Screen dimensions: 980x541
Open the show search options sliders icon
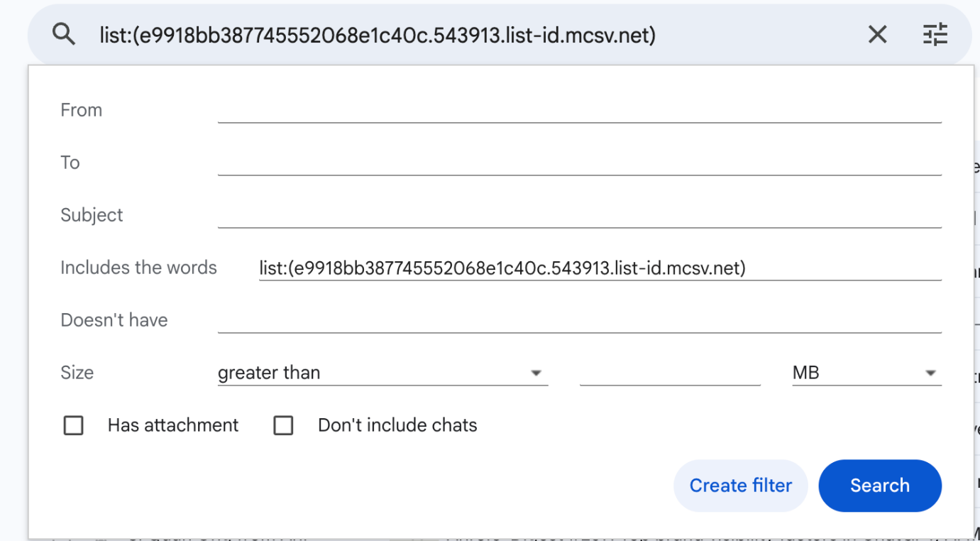pyautogui.click(x=935, y=33)
